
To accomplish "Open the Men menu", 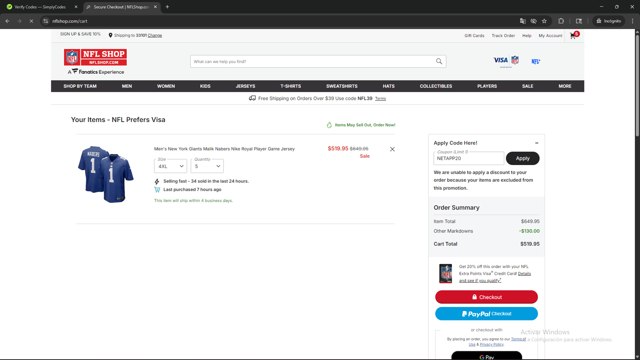I will [x=127, y=86].
